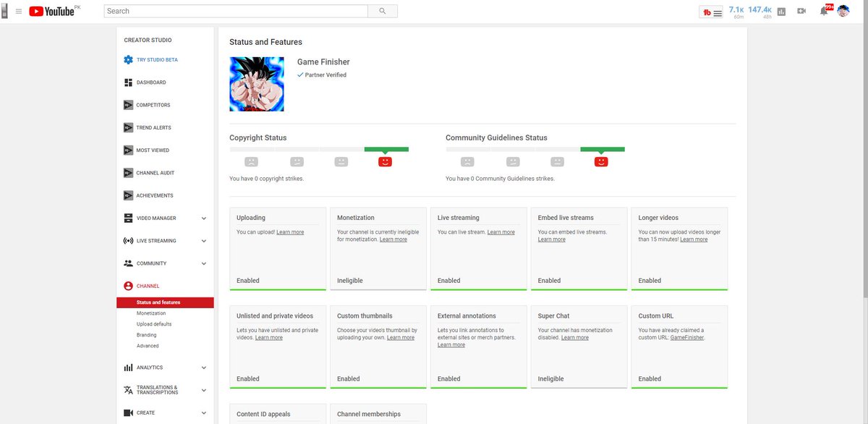Click Learn more in Live streaming card
868x424 pixels.
501,232
